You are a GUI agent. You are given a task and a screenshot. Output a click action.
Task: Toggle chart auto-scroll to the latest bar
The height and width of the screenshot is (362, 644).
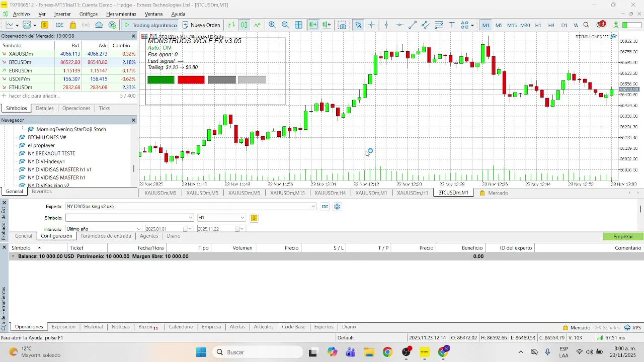pyautogui.click(x=313, y=25)
